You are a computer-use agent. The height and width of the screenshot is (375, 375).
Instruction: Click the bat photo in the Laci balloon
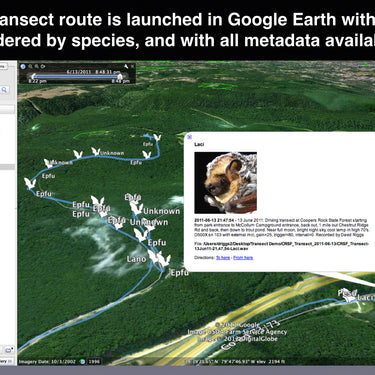(226, 183)
